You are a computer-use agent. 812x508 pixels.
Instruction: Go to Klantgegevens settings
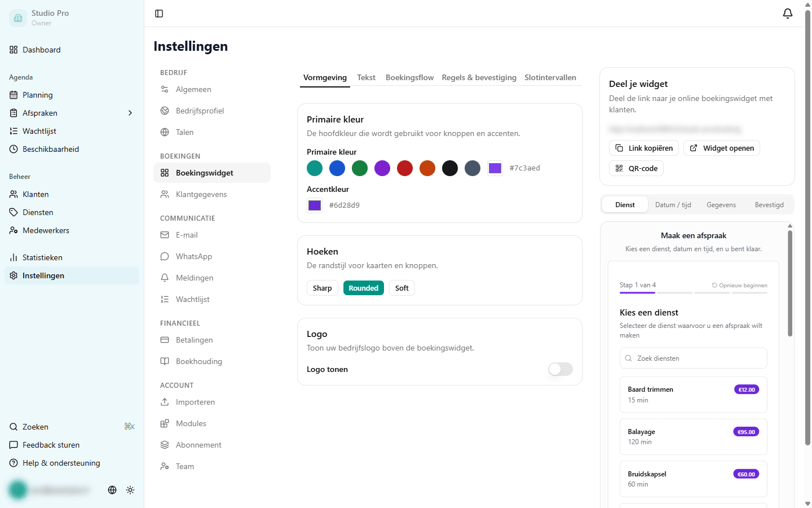tap(212, 194)
